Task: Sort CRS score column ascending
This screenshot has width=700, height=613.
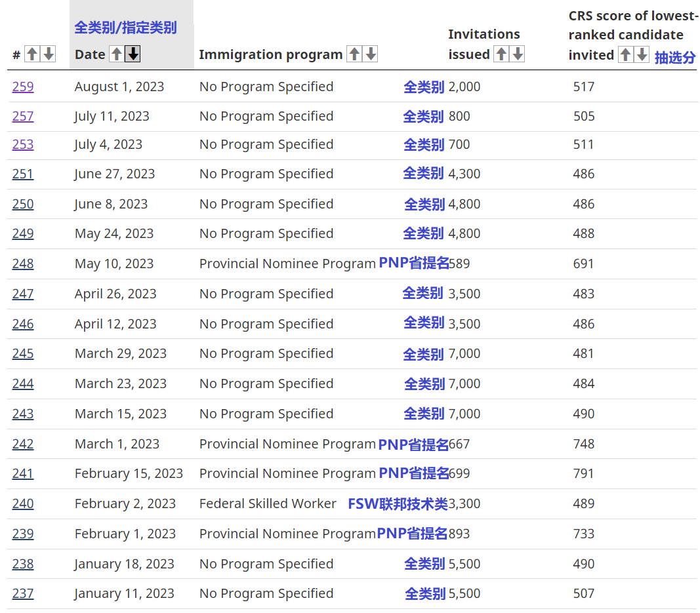Action: pos(626,54)
